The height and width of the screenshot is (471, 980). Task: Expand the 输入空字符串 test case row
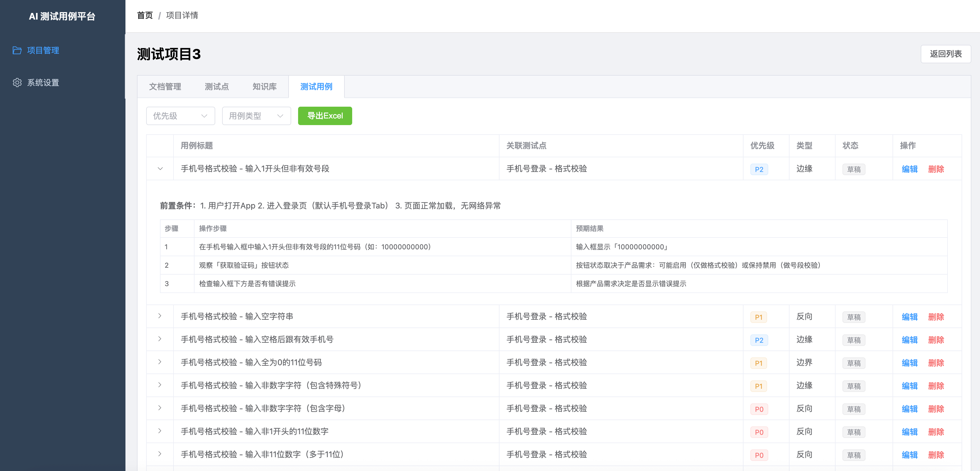tap(160, 316)
